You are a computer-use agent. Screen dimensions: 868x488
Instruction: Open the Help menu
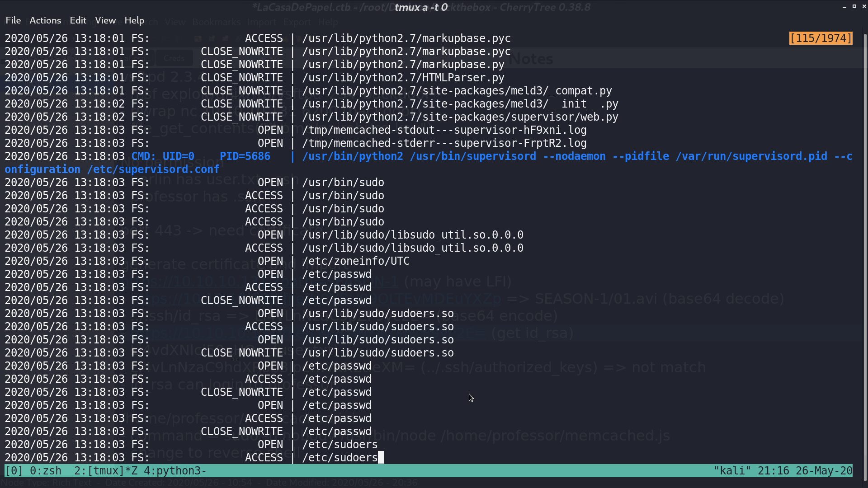tap(134, 20)
